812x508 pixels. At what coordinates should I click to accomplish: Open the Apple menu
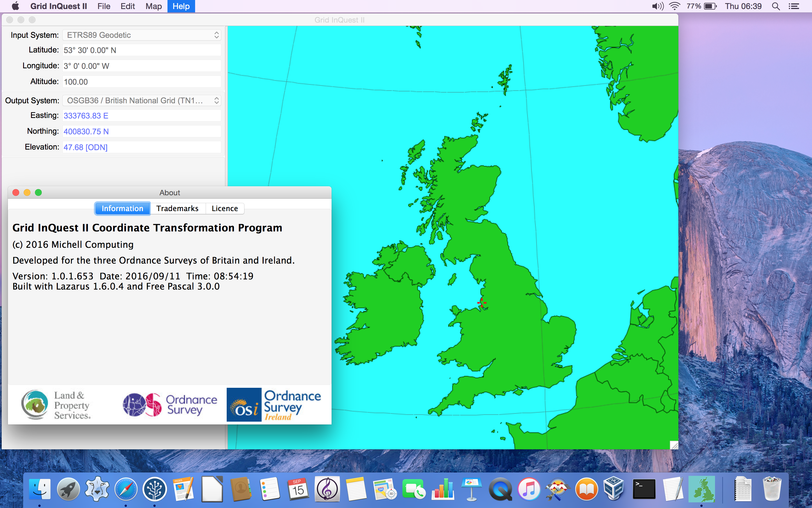[15, 6]
